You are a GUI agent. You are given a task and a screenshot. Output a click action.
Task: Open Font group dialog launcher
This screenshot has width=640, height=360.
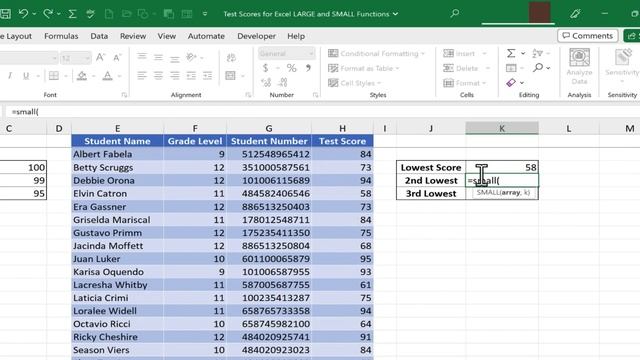[124, 95]
